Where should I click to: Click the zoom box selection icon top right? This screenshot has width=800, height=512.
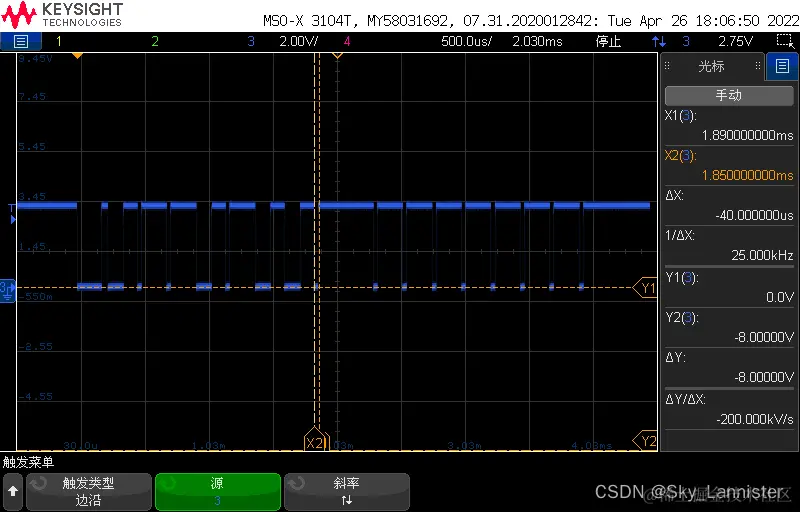pyautogui.click(x=785, y=41)
